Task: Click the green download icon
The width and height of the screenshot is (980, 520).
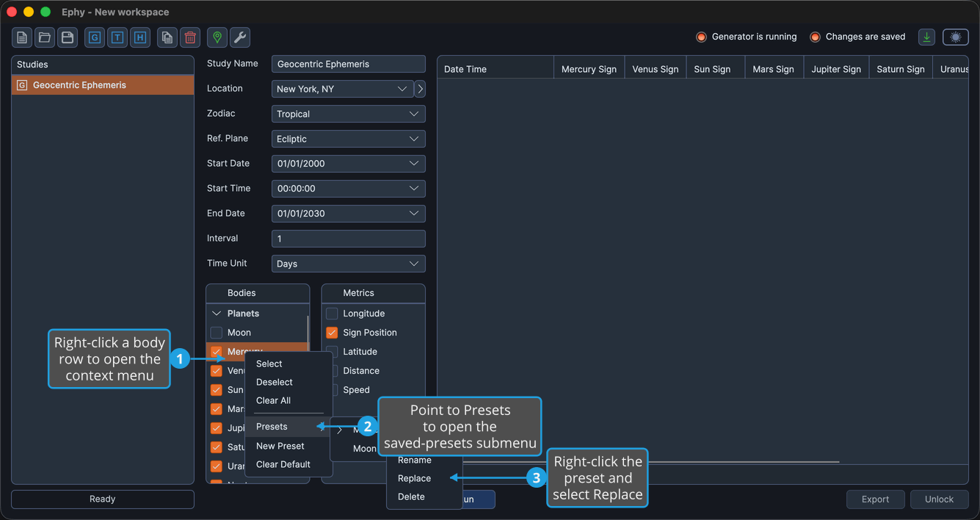Action: (927, 37)
